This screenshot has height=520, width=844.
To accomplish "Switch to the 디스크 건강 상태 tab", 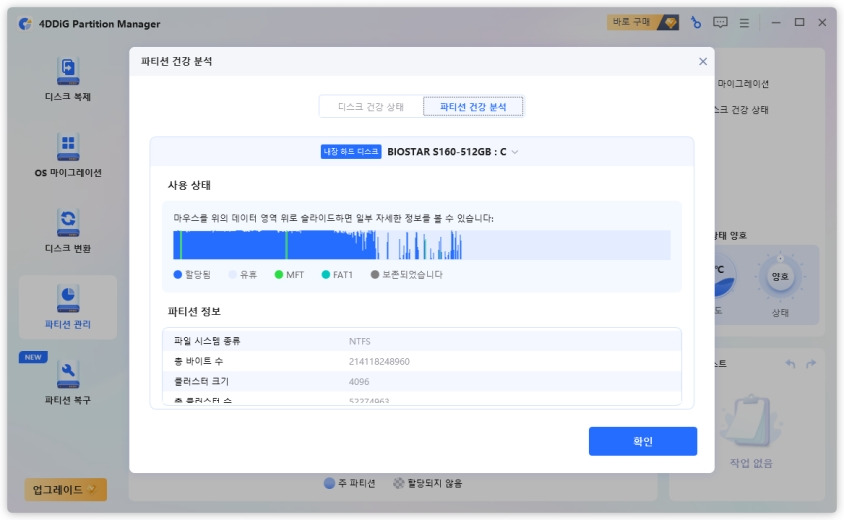I will click(x=371, y=107).
